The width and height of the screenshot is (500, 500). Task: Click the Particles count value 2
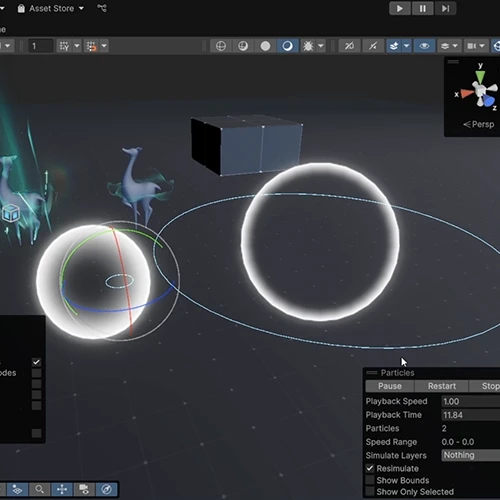pyautogui.click(x=444, y=428)
